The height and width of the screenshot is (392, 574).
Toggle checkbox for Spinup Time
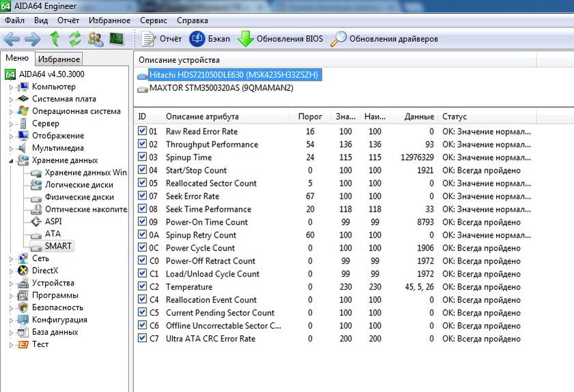142,156
